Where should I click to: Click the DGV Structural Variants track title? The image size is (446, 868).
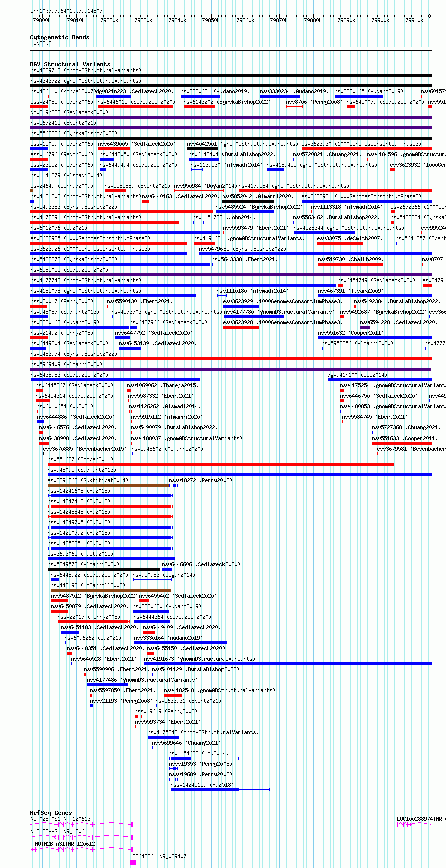(70, 64)
